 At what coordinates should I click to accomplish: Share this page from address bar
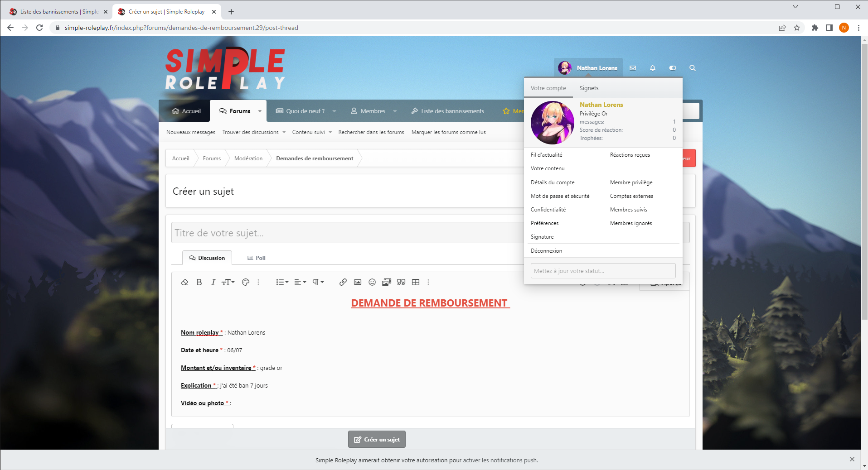(x=782, y=28)
